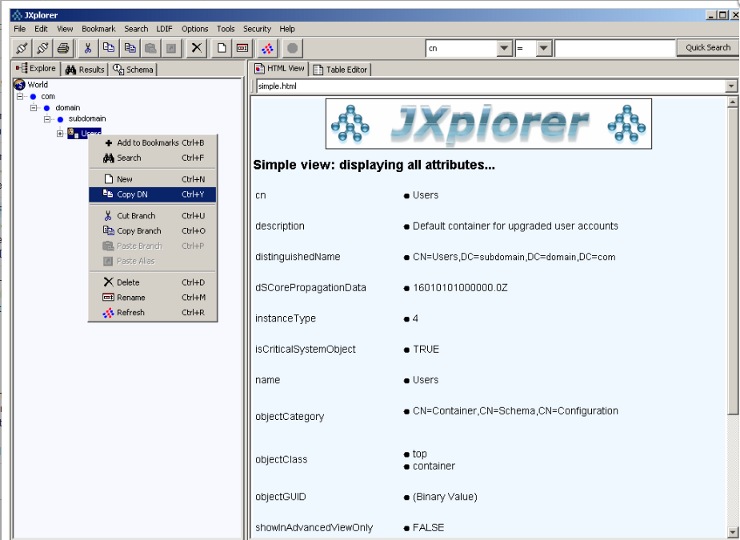Open the File menu
Image resolution: width=740 pixels, height=540 pixels.
click(19, 29)
